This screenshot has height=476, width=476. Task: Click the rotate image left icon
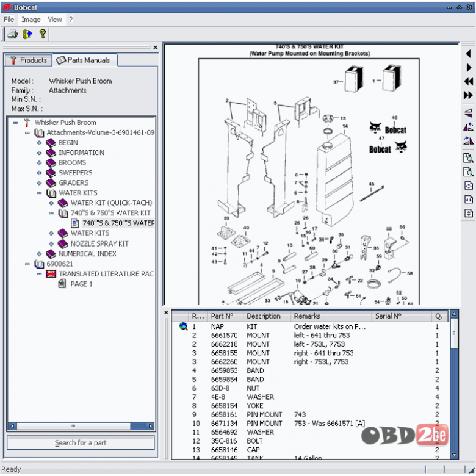click(x=468, y=126)
